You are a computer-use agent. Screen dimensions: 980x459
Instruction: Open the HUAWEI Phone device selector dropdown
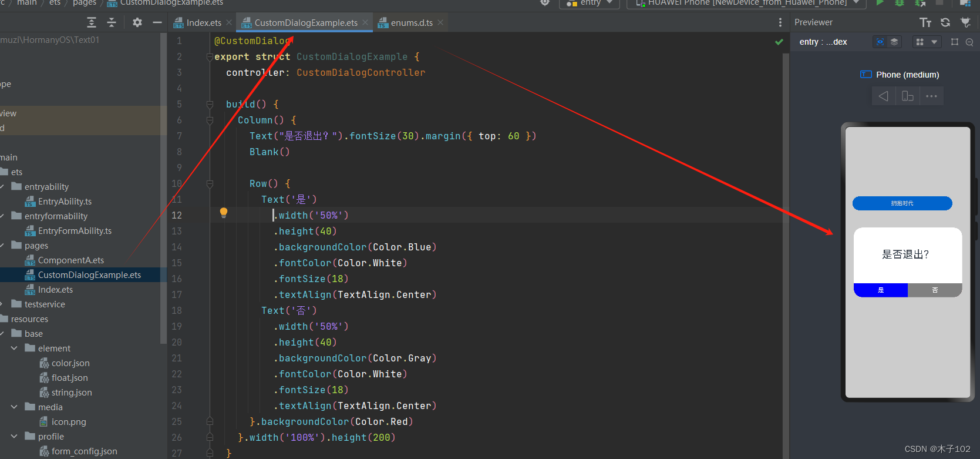(x=747, y=3)
